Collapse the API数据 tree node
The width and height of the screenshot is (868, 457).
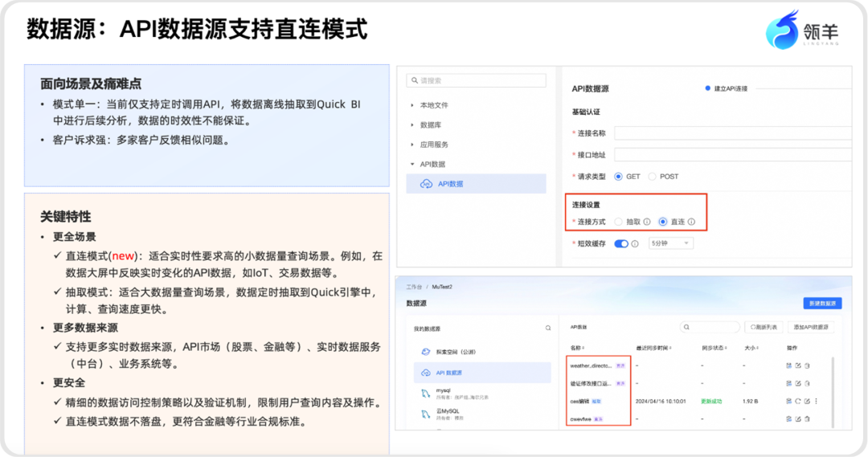[x=412, y=165]
